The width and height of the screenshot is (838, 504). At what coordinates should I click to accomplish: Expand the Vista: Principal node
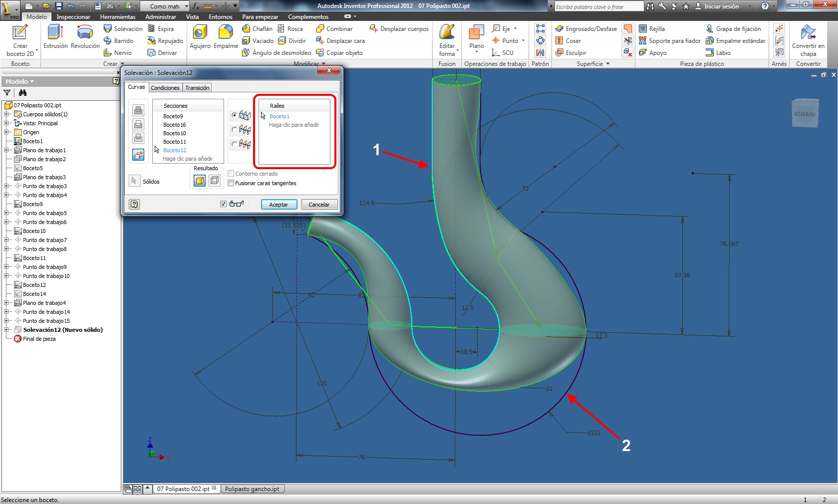click(x=6, y=123)
